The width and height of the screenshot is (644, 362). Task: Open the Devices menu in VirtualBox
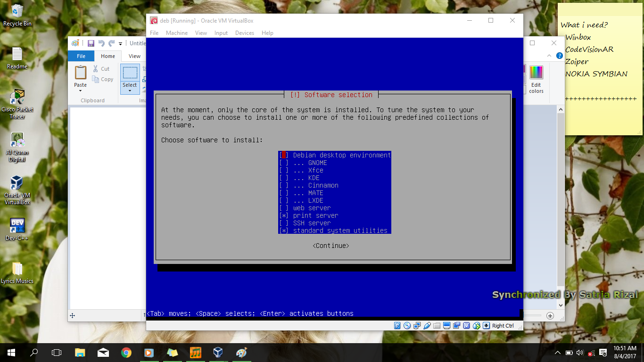click(245, 33)
